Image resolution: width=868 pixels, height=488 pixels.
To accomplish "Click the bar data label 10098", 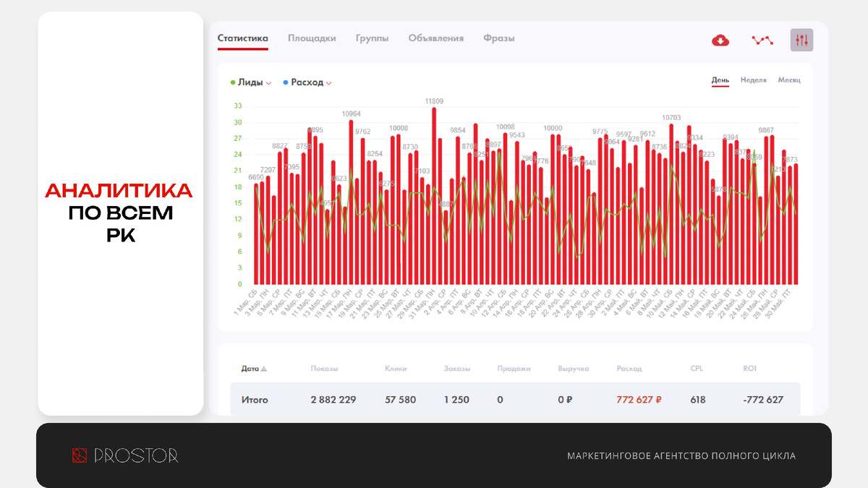I will [x=506, y=127].
